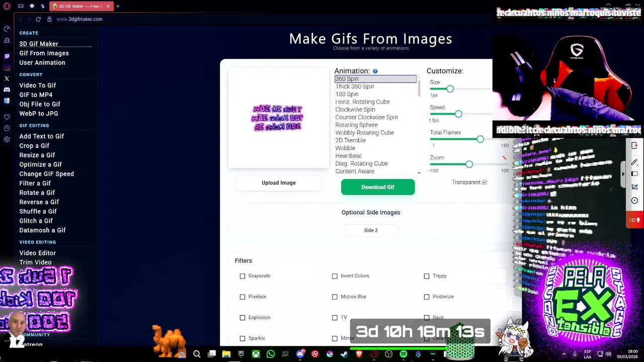Open File Explorer from the taskbar
This screenshot has height=362, width=644.
click(226, 354)
